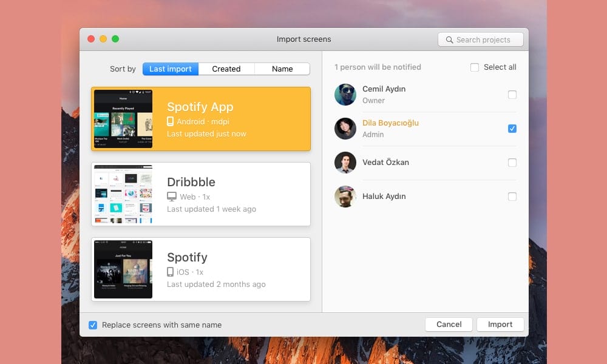Screen dimensions: 607x364
Task: Sort projects by Name
Action: pos(282,69)
